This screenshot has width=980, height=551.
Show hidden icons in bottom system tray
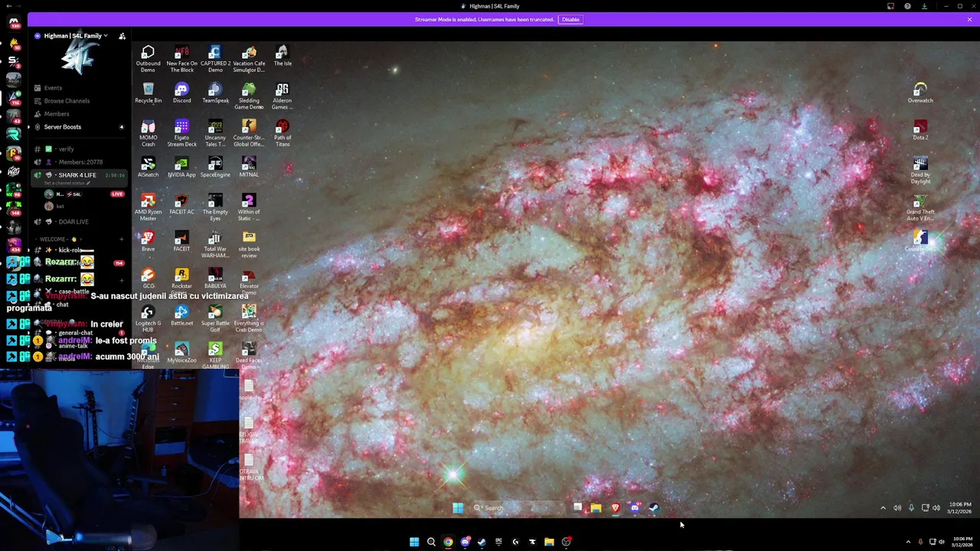pos(908,542)
